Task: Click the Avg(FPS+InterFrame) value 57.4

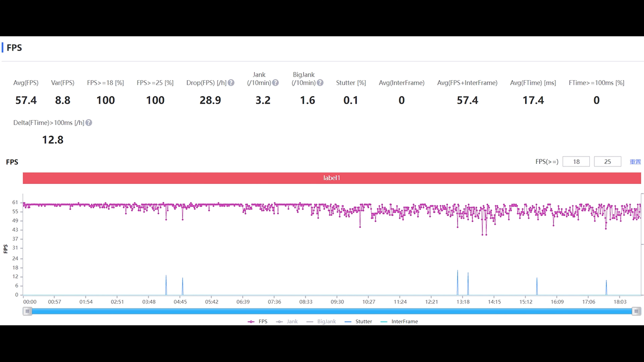Action: click(x=468, y=100)
